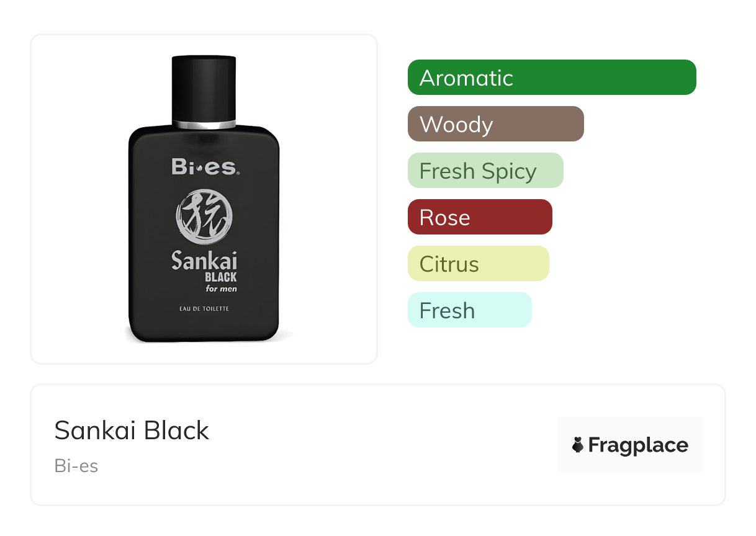
Task: Click the Fragplace logo icon
Action: [x=630, y=445]
